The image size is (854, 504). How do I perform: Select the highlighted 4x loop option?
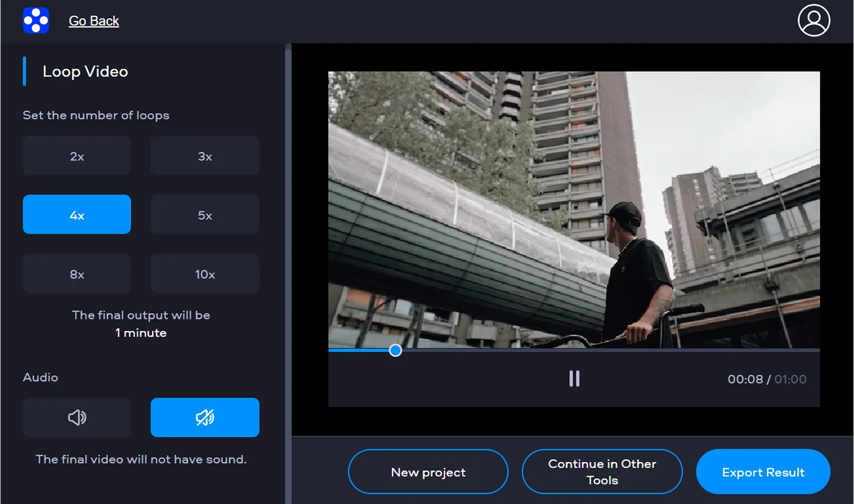point(77,214)
